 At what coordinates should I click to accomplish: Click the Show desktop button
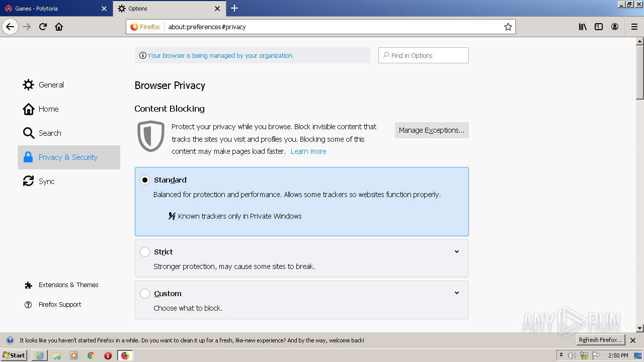pos(639,355)
